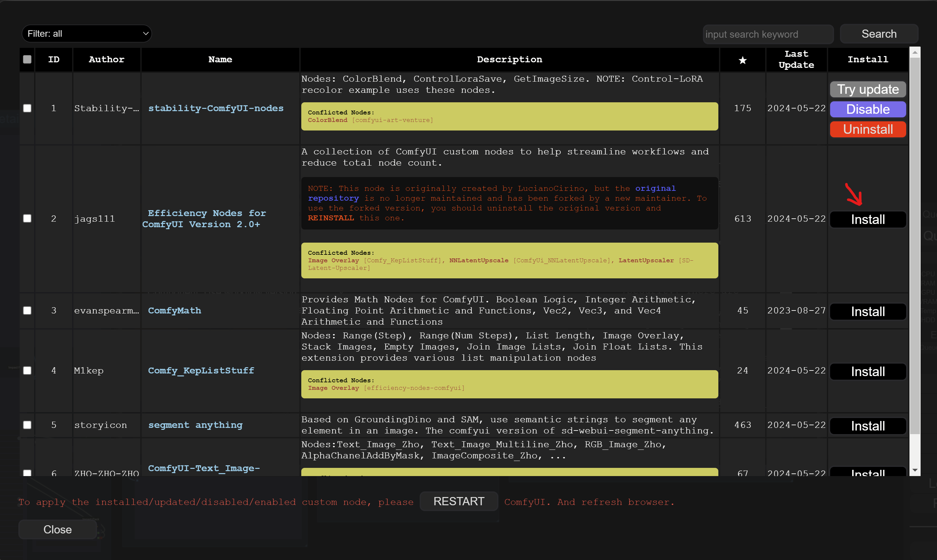Open the segment anything link
This screenshot has width=937, height=560.
[195, 425]
